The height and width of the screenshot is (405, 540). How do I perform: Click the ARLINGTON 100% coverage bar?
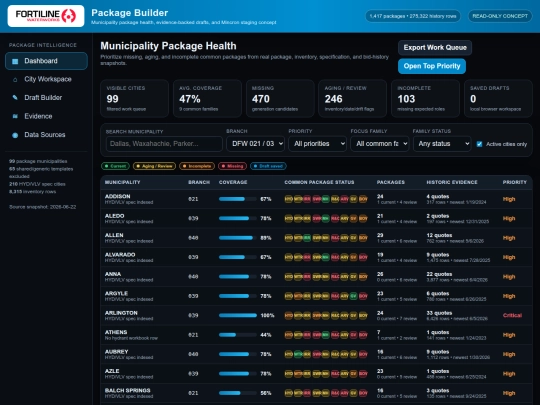(x=238, y=315)
